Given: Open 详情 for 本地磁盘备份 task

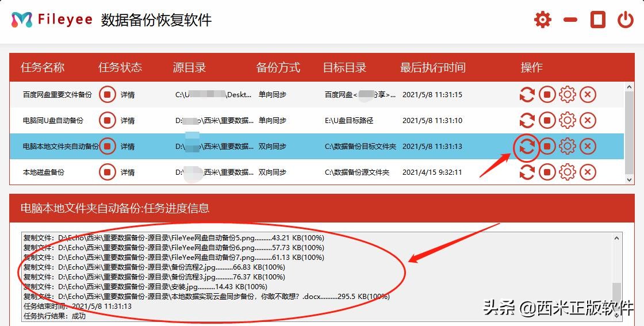Looking at the screenshot, I should coord(128,172).
